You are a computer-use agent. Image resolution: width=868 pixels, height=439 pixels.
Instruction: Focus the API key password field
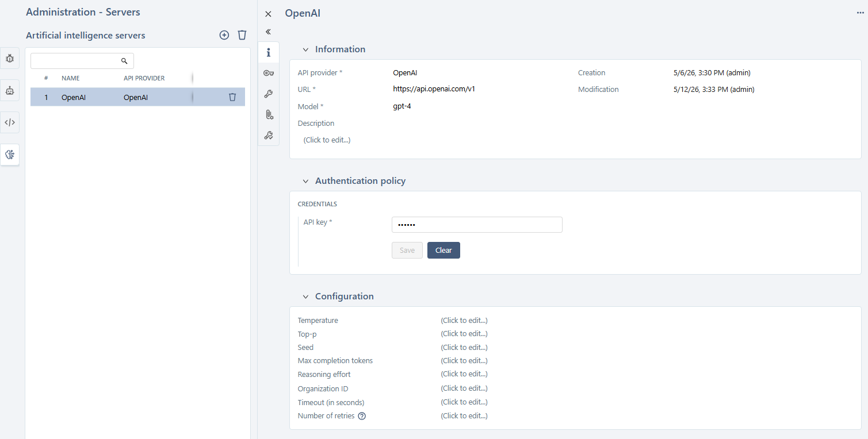(477, 225)
